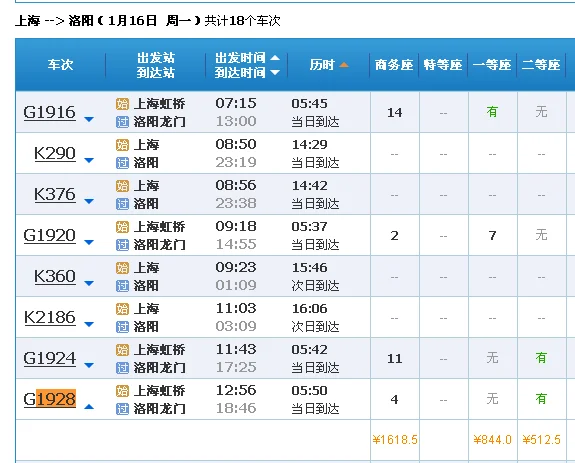Click G1928 second class 有 availability
Image resolution: width=575 pixels, height=463 pixels.
[x=541, y=399]
